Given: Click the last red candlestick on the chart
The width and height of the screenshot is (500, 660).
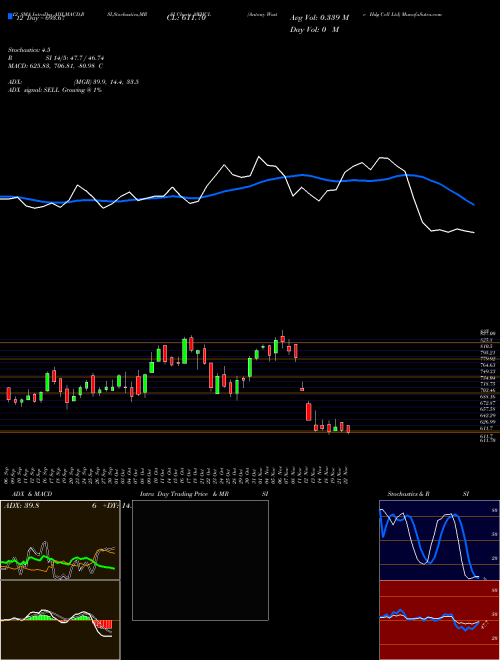Looking at the screenshot, I should coord(348,429).
